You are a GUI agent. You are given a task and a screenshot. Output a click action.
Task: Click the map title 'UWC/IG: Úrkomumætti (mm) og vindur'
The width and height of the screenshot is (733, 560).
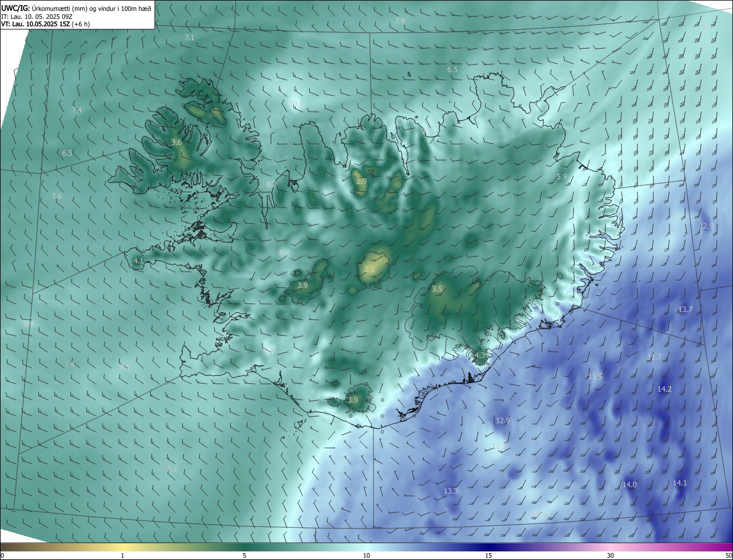tap(77, 9)
